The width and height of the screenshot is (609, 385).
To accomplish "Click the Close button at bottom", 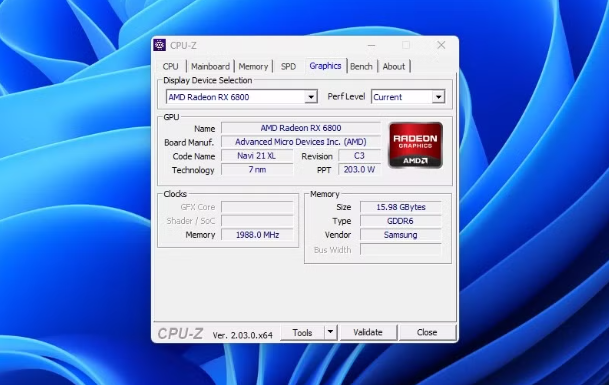I will (427, 332).
